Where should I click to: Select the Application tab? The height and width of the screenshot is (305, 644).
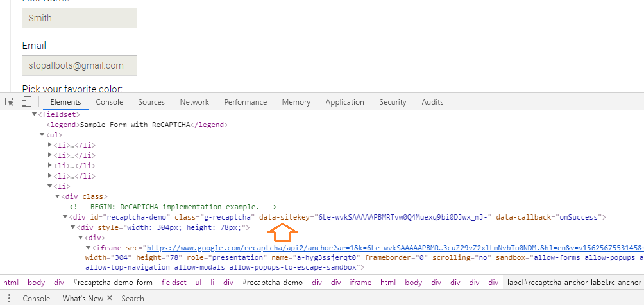(344, 102)
